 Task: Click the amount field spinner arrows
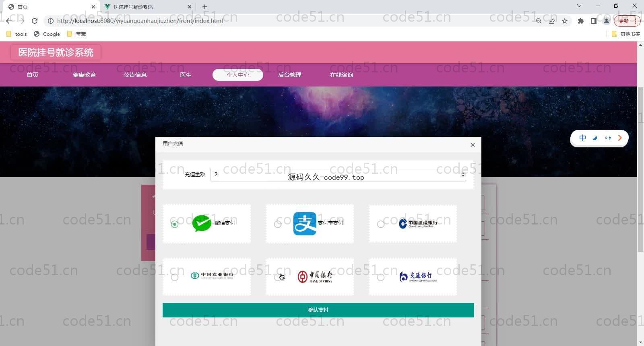(463, 174)
